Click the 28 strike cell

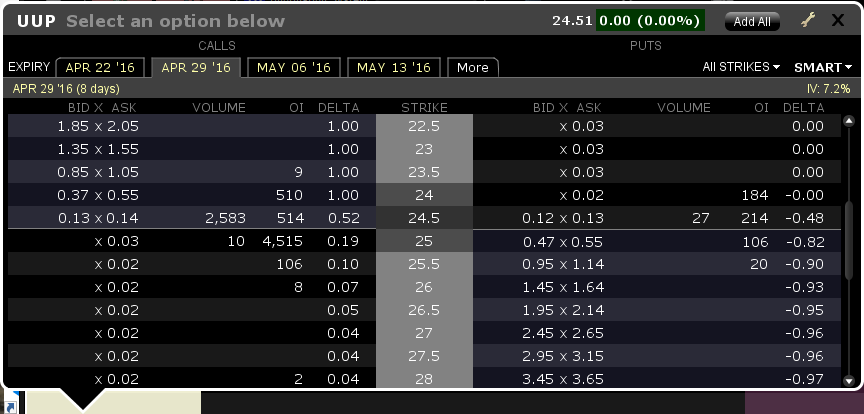coord(424,379)
